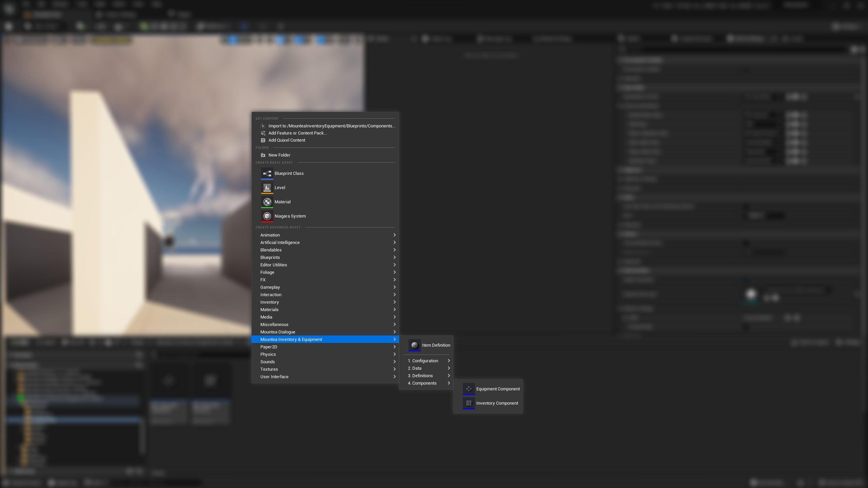Image resolution: width=868 pixels, height=488 pixels.
Task: Click the Equipment Component icon
Action: tap(469, 389)
